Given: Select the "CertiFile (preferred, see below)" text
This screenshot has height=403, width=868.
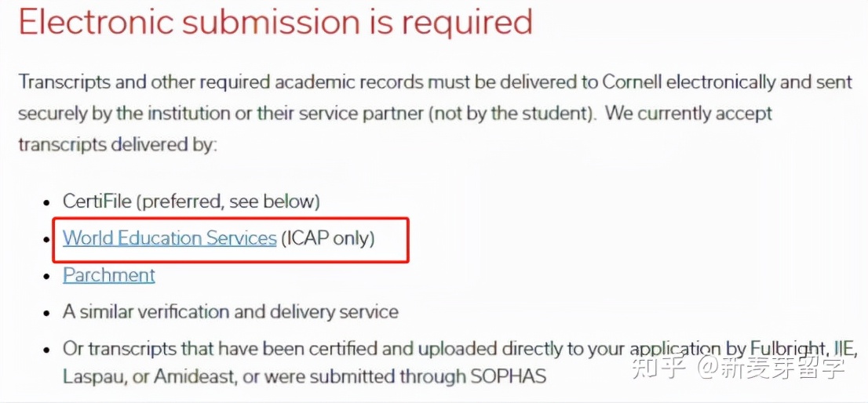Looking at the screenshot, I should point(191,201).
